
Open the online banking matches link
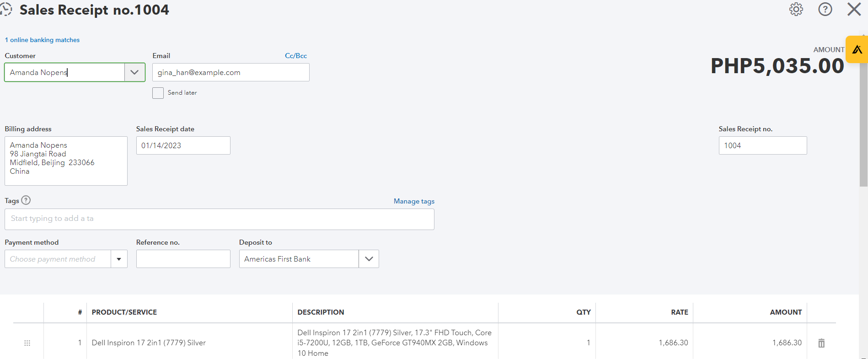42,40
